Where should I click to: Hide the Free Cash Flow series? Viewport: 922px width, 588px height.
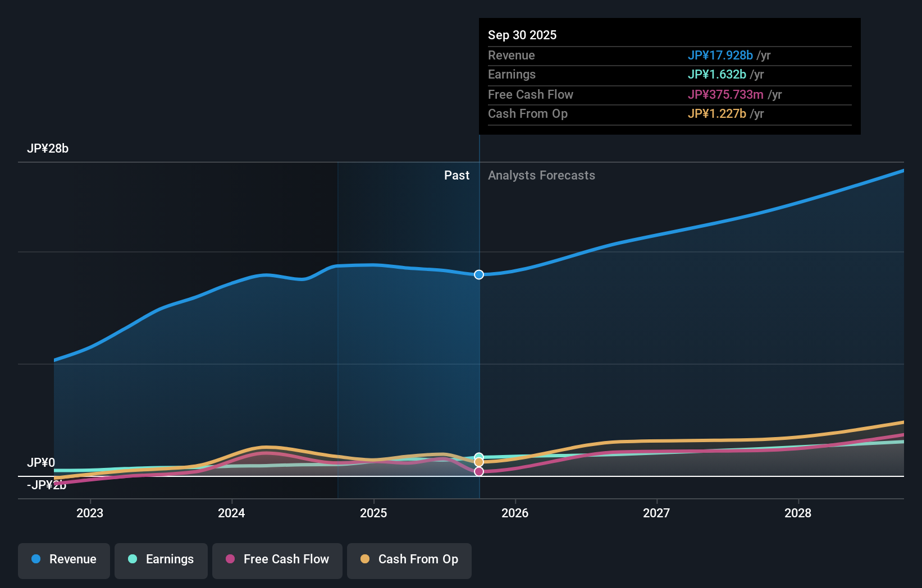[x=277, y=559]
